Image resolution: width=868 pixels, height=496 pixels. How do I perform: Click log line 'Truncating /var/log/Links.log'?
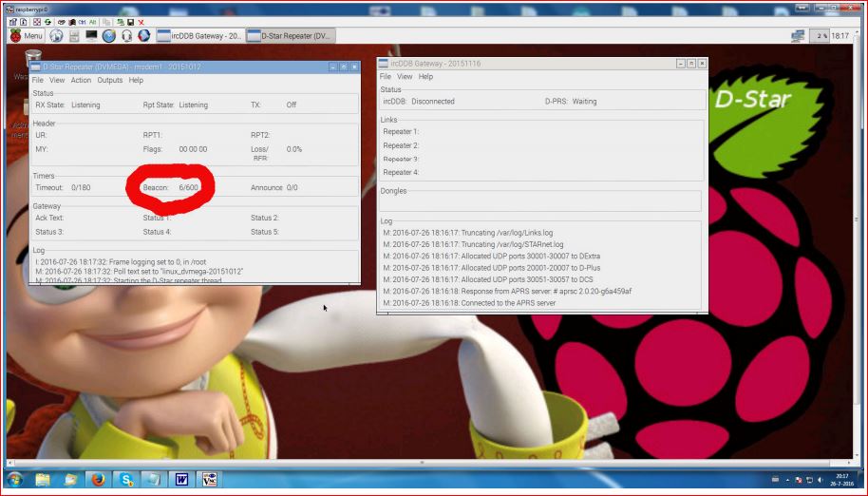point(468,233)
